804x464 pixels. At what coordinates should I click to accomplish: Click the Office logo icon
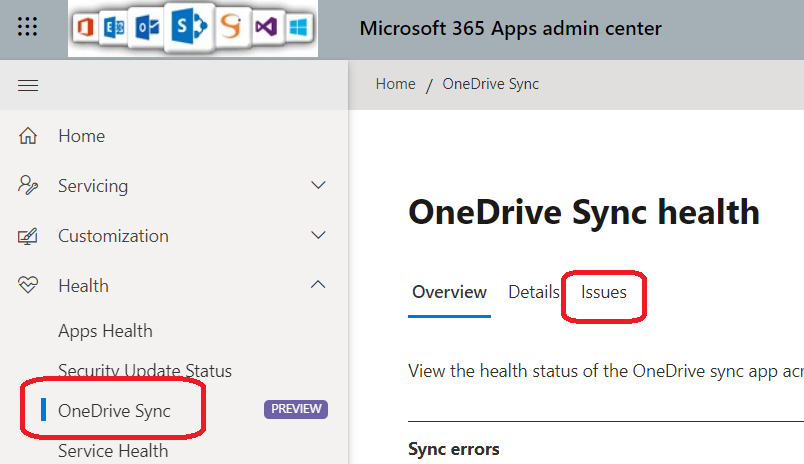86,29
